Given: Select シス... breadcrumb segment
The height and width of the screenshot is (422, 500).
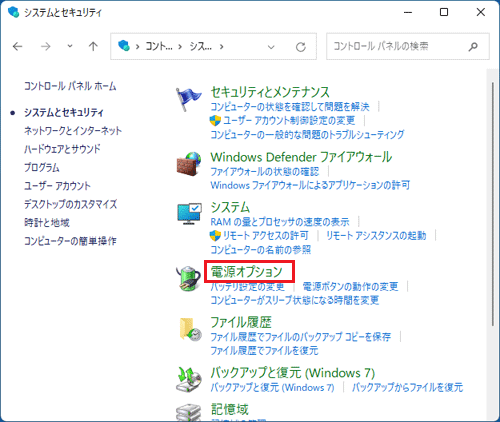Looking at the screenshot, I should [x=201, y=46].
